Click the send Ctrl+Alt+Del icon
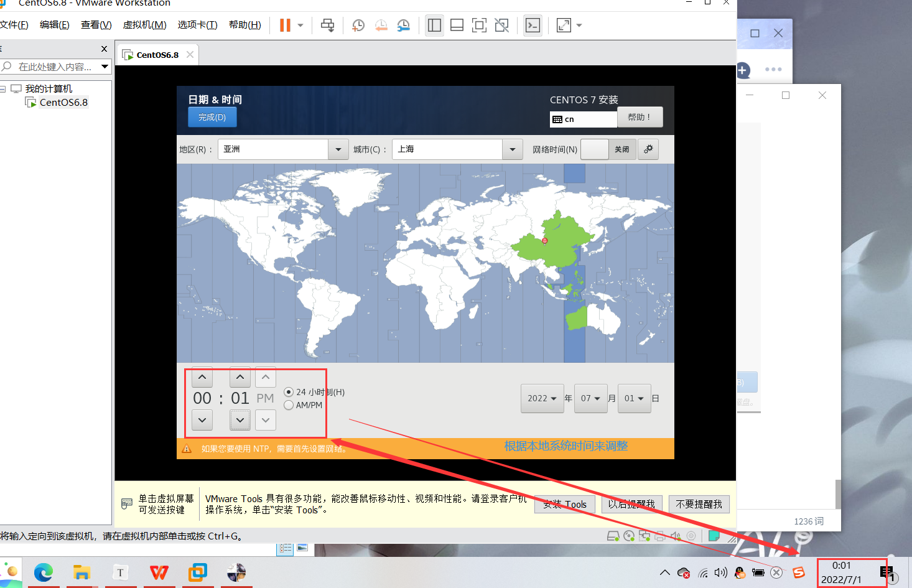 pyautogui.click(x=327, y=26)
